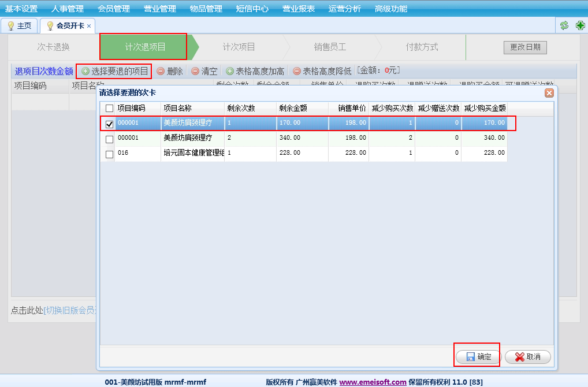Viewport: 588px width, 387px height.
Task: Open the www.emeisoft.com link
Action: tap(373, 382)
